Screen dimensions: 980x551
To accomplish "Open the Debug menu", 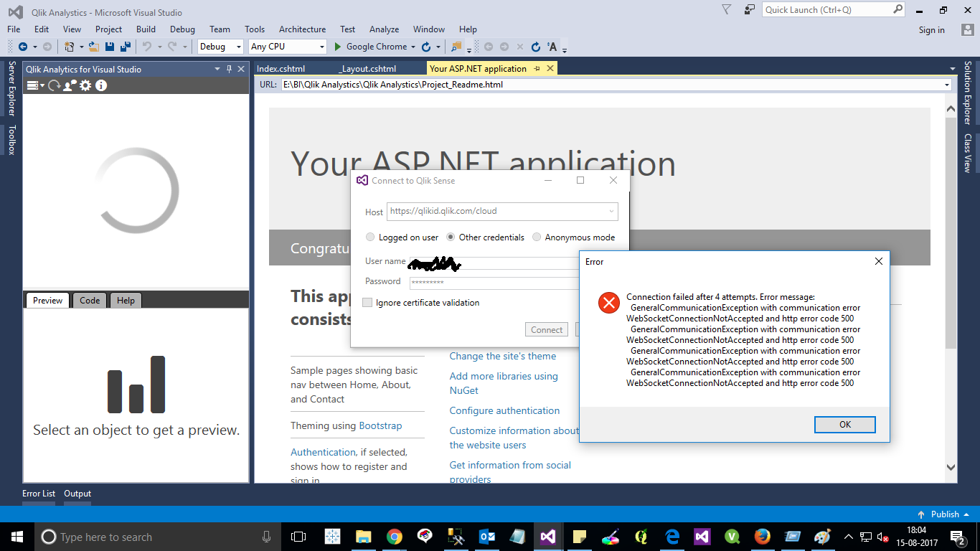I will tap(182, 29).
